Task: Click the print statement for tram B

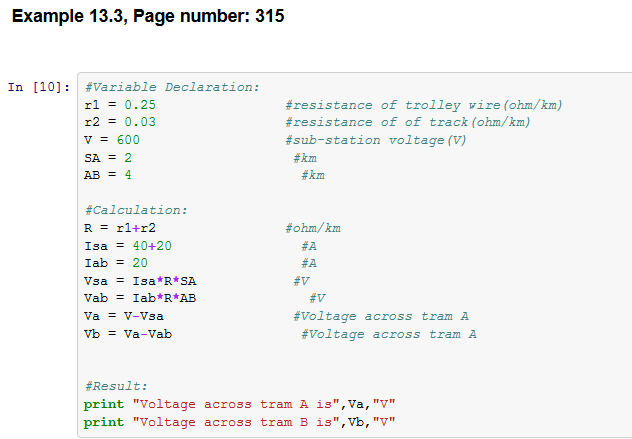Action: 240,422
